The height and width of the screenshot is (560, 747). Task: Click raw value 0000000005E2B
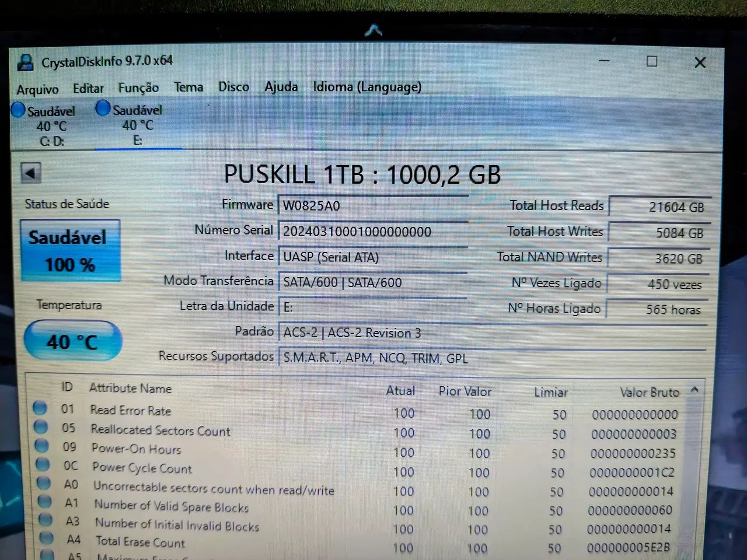[x=629, y=548]
